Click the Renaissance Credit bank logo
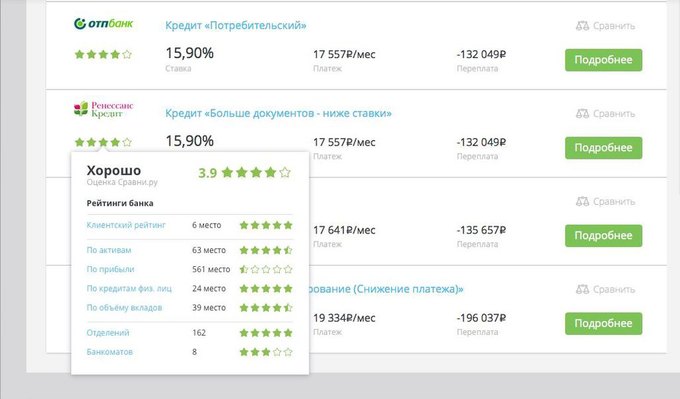The height and width of the screenshot is (399, 680). [103, 109]
